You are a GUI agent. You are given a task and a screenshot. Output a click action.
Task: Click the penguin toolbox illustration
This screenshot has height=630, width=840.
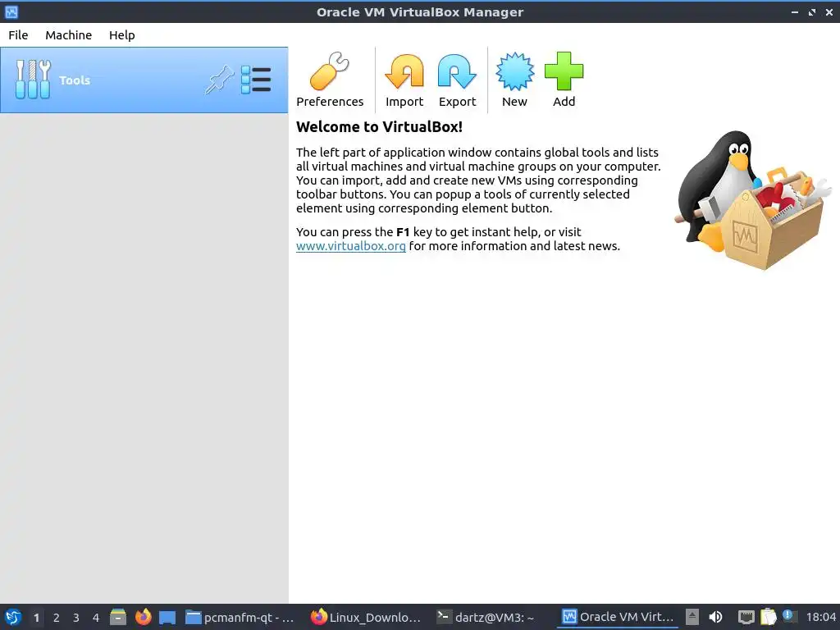[753, 200]
